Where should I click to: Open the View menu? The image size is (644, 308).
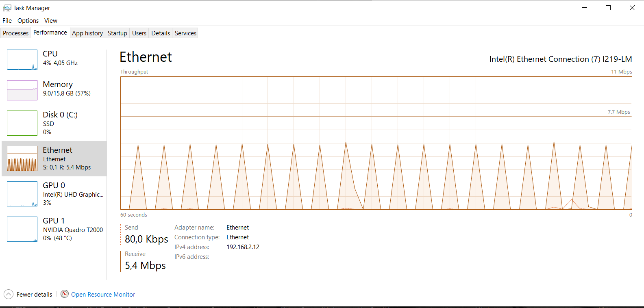click(x=51, y=21)
